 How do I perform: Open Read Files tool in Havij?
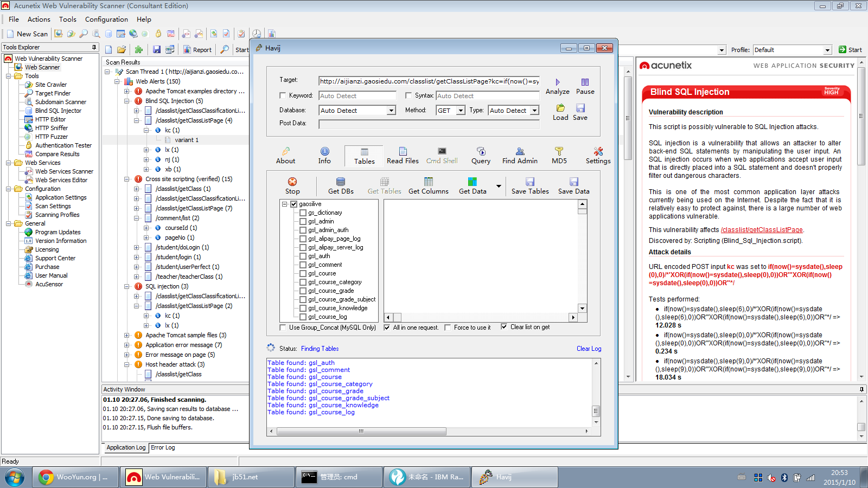click(x=403, y=156)
